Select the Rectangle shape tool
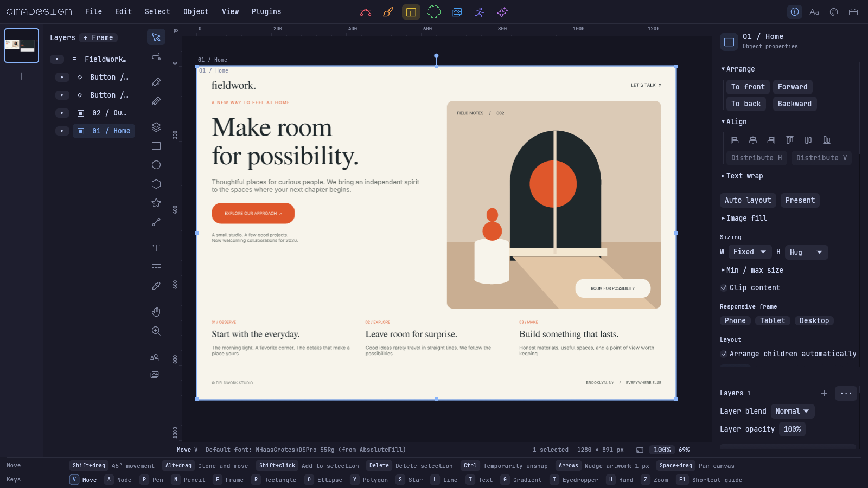Viewport: 868px width, 488px height. point(156,146)
